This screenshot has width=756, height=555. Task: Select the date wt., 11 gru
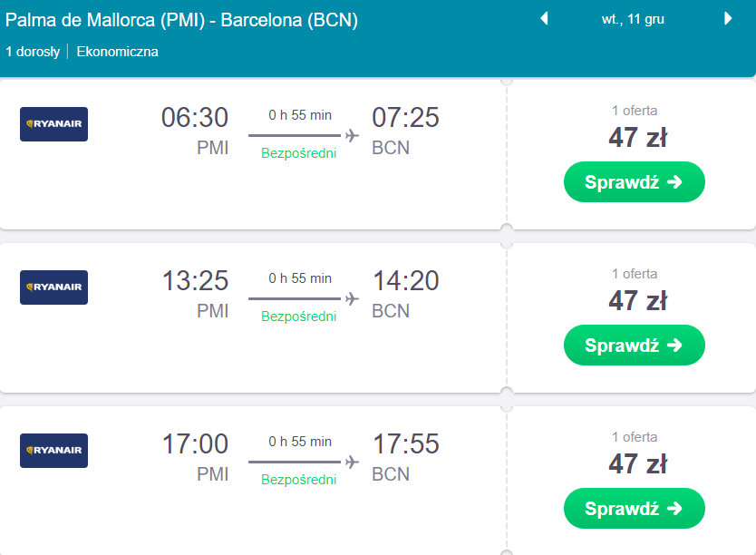pyautogui.click(x=633, y=19)
